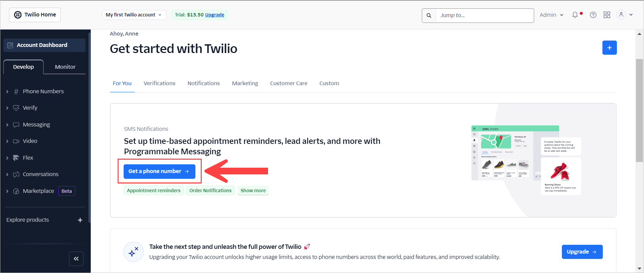
Task: Click the help question mark icon
Action: pyautogui.click(x=593, y=15)
